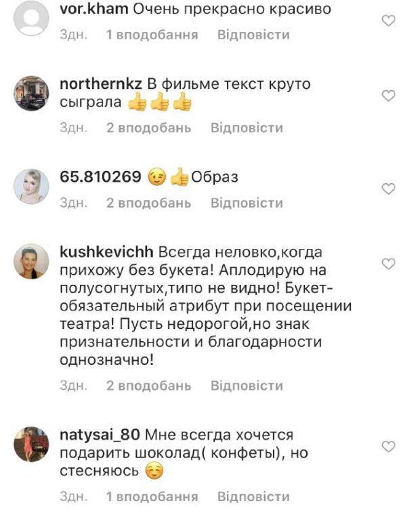
Task: Like natysai_80's comment with the heart
Action: tap(388, 446)
